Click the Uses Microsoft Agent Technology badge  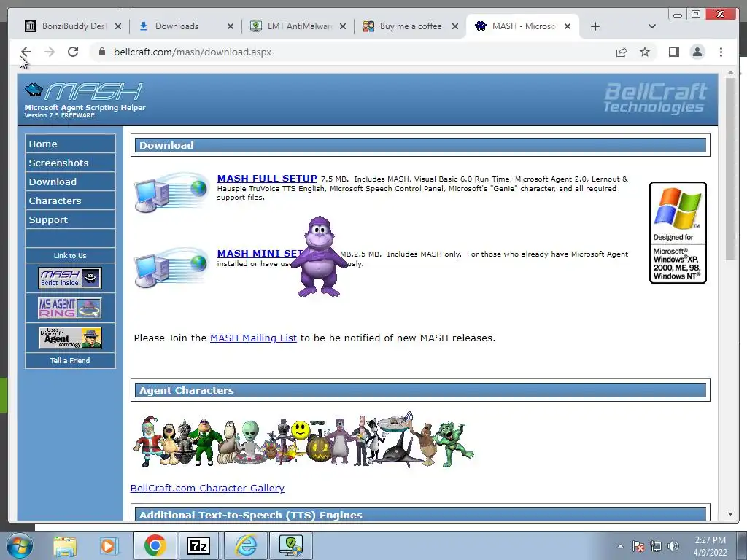click(70, 338)
